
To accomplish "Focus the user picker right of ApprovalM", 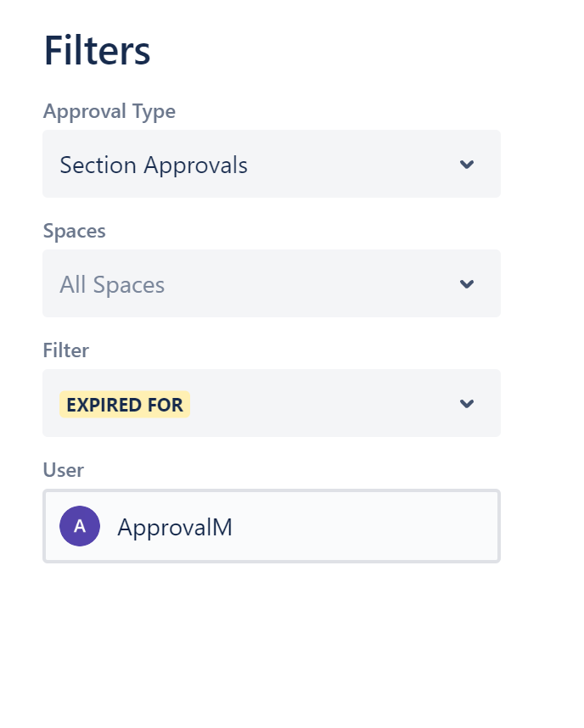I will tap(365, 527).
